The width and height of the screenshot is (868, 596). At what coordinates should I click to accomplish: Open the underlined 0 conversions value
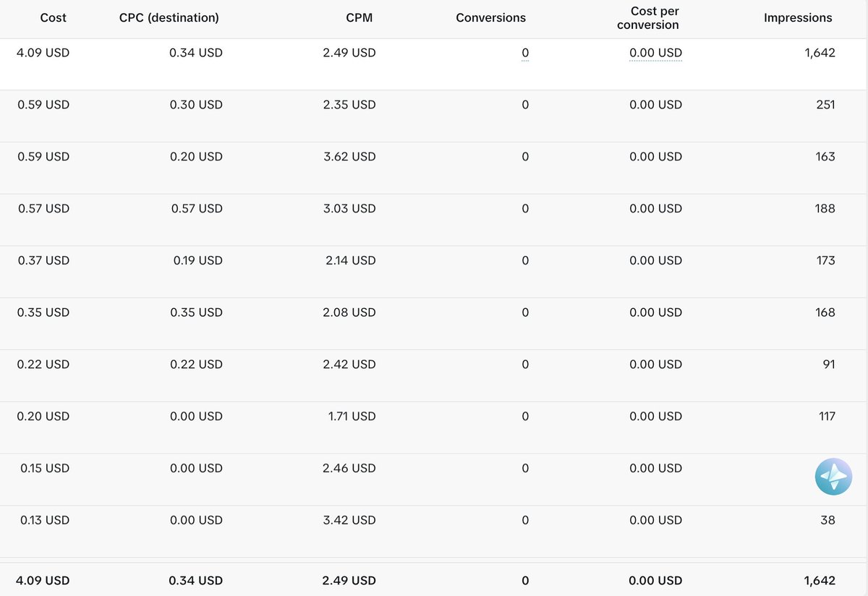[x=525, y=53]
